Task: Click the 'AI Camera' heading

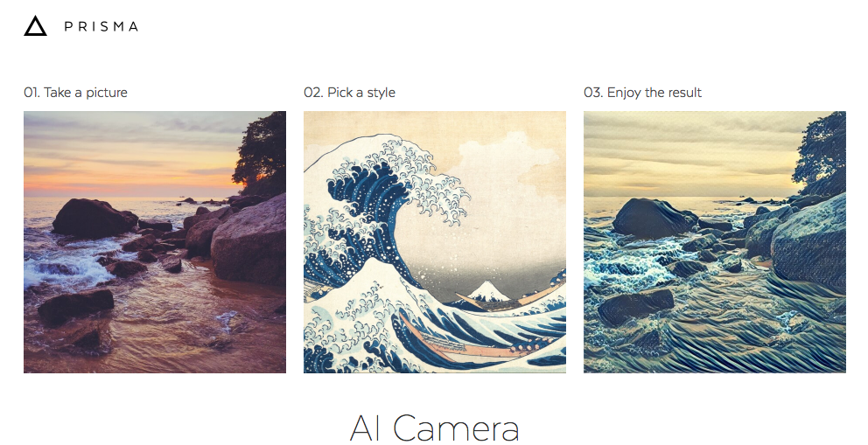Action: click(x=434, y=428)
